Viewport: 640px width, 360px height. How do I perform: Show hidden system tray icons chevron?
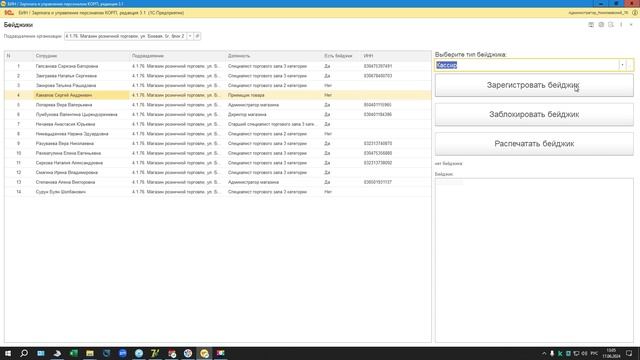click(544, 353)
